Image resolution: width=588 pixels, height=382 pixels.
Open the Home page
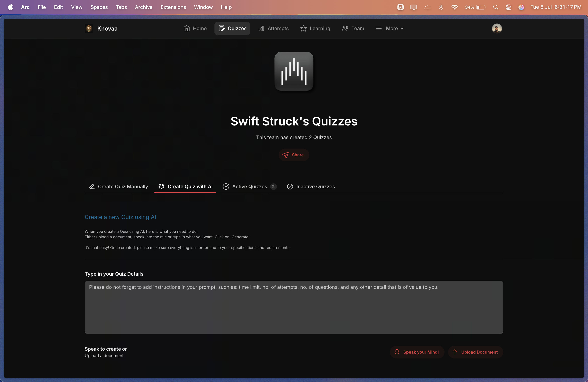(x=195, y=28)
